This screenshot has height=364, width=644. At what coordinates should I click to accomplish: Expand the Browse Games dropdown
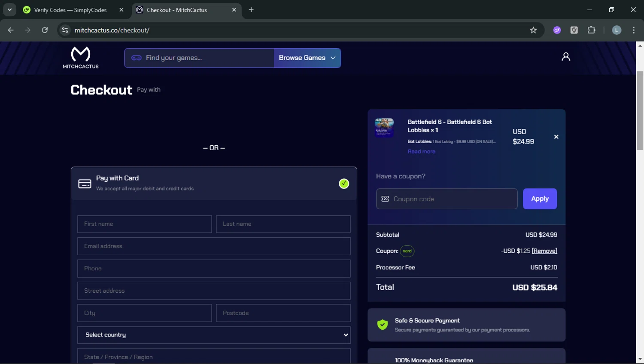[x=307, y=58]
